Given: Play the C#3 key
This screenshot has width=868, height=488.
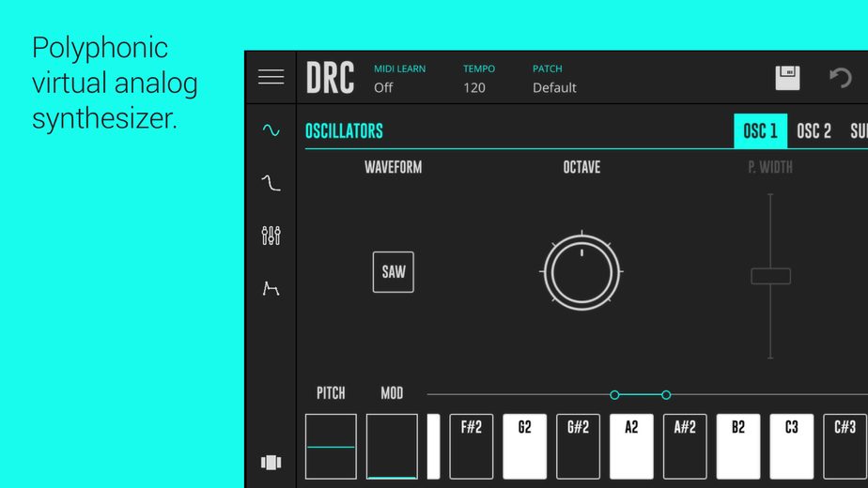Looking at the screenshot, I should 845,447.
